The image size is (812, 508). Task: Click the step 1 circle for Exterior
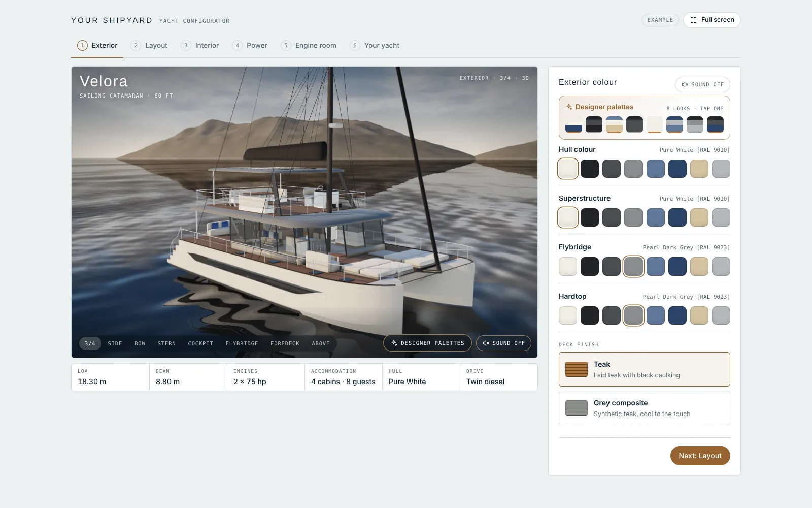click(x=82, y=45)
